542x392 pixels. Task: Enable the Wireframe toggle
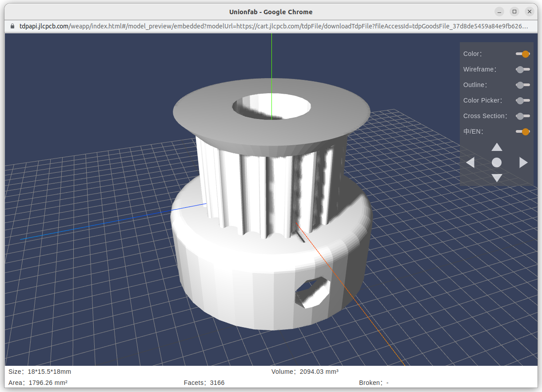click(523, 69)
